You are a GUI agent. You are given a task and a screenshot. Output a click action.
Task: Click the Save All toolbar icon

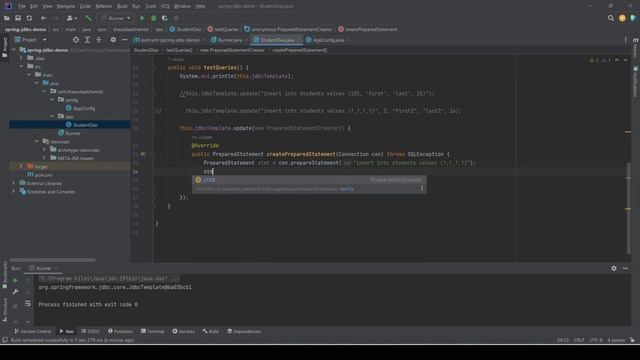pos(18,18)
